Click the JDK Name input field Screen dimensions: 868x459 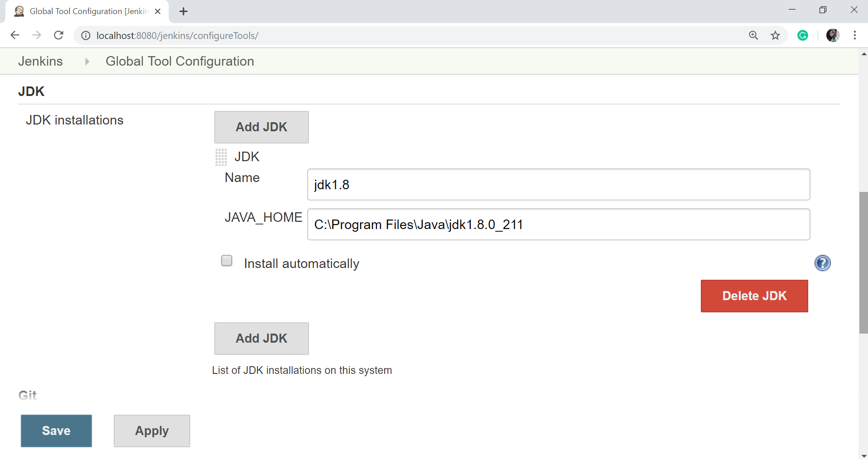point(559,185)
